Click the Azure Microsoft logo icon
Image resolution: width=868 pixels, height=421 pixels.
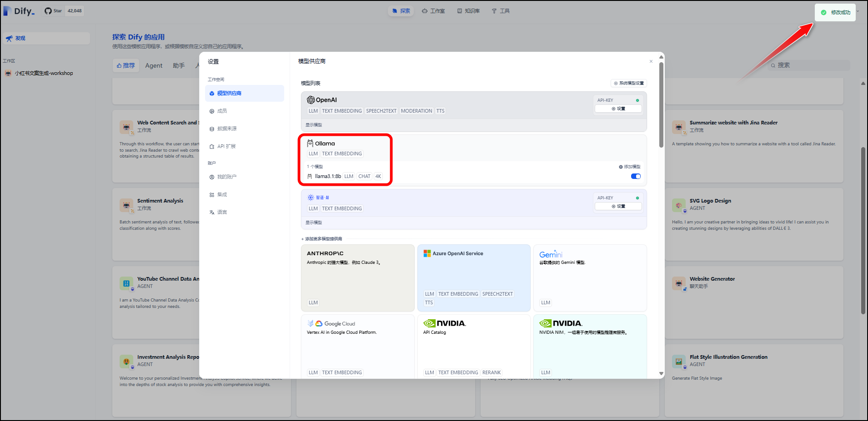coord(427,253)
